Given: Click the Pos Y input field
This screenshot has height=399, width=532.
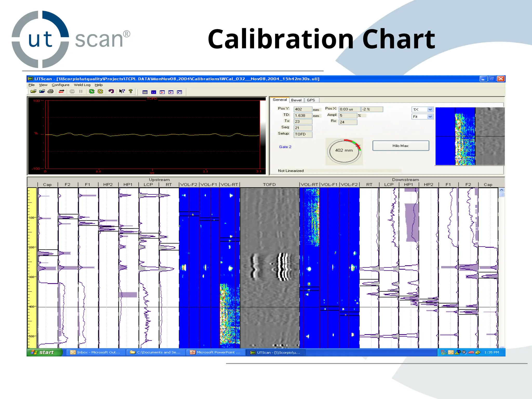Looking at the screenshot, I should [x=303, y=109].
